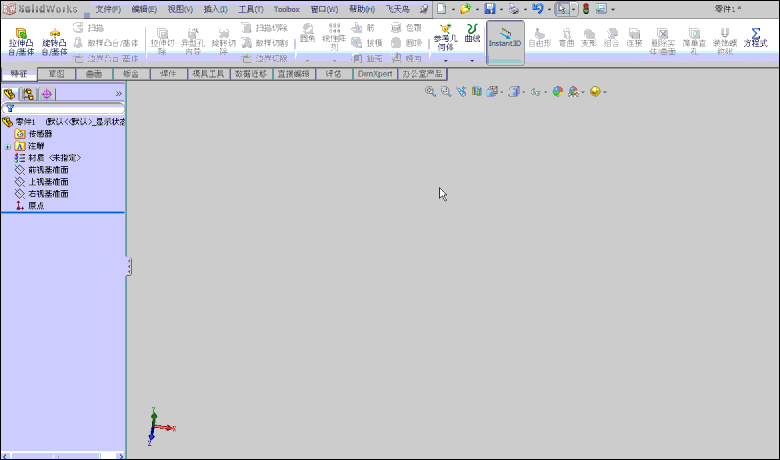Click the feature tree filter input field

pyautogui.click(x=63, y=108)
